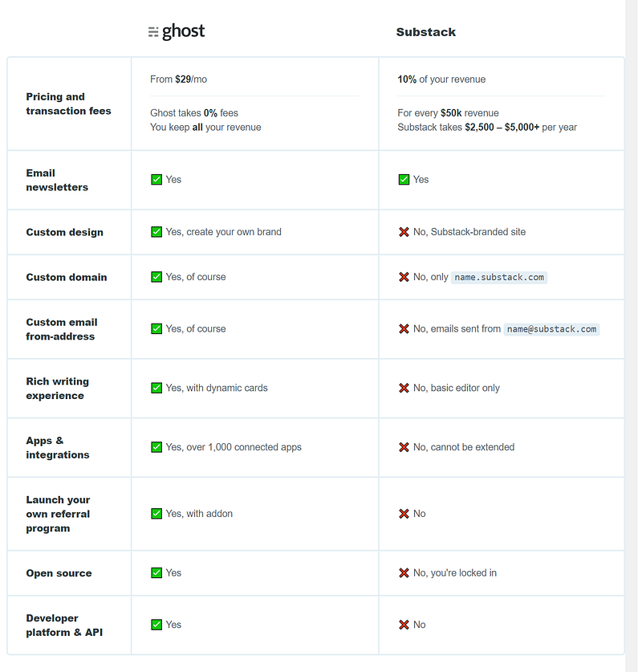Select the 'Custom domain' row label
This screenshot has height=672, width=642.
tap(67, 277)
